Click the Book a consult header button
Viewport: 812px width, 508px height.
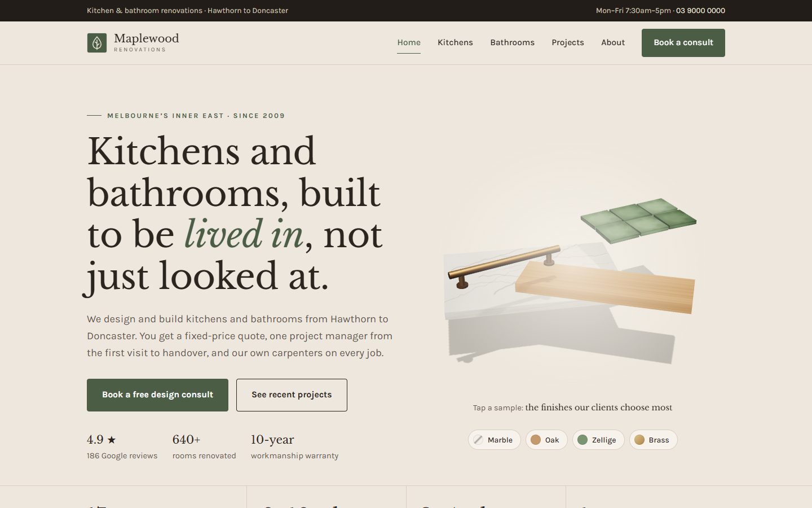[683, 43]
